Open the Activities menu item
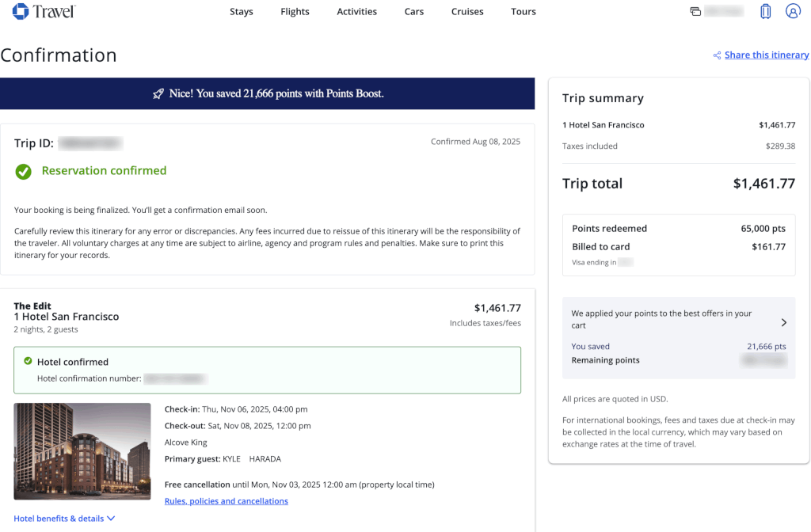The image size is (811, 532). pos(357,11)
